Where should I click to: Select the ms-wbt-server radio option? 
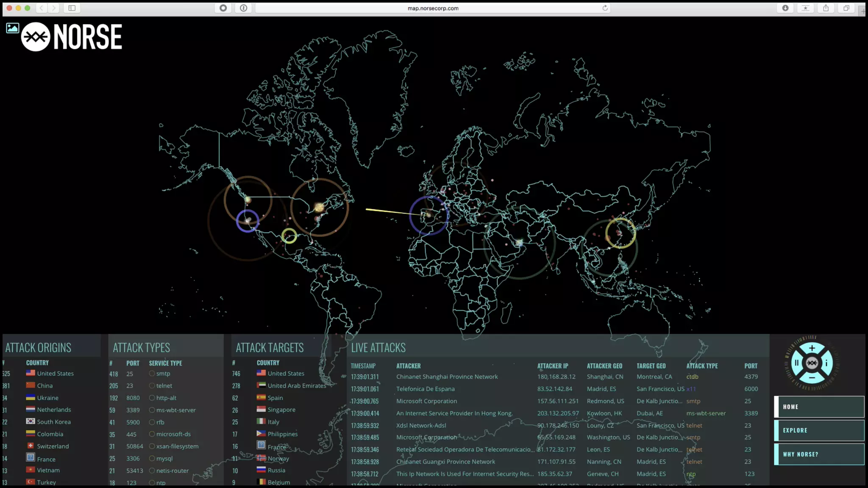152,410
